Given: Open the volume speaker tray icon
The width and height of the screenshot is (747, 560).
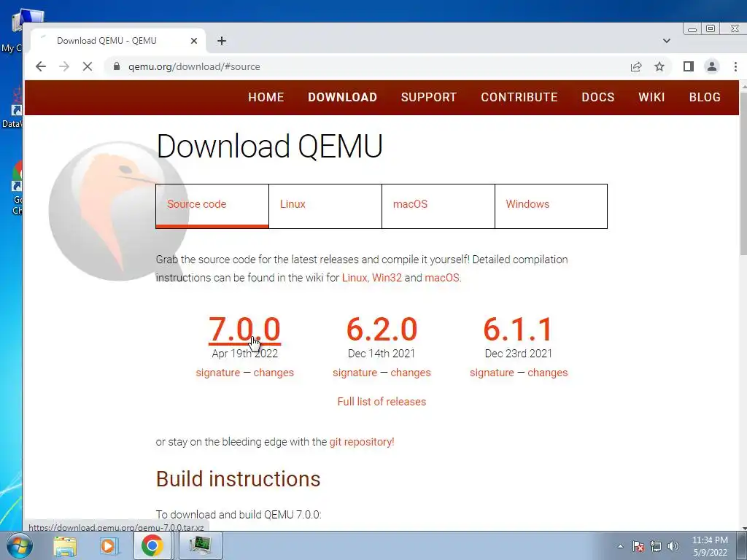Looking at the screenshot, I should click(x=673, y=546).
